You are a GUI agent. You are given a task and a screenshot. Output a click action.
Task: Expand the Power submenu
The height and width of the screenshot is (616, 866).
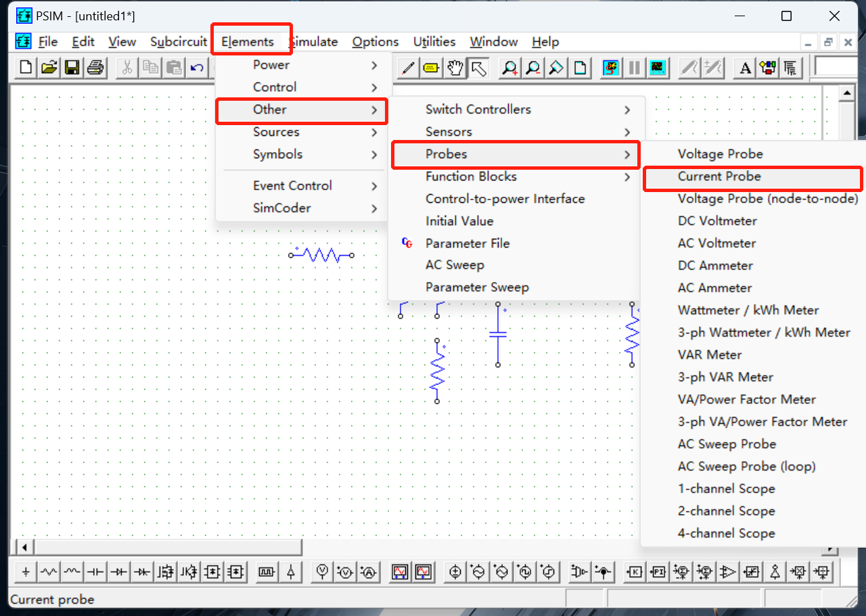[x=302, y=65]
